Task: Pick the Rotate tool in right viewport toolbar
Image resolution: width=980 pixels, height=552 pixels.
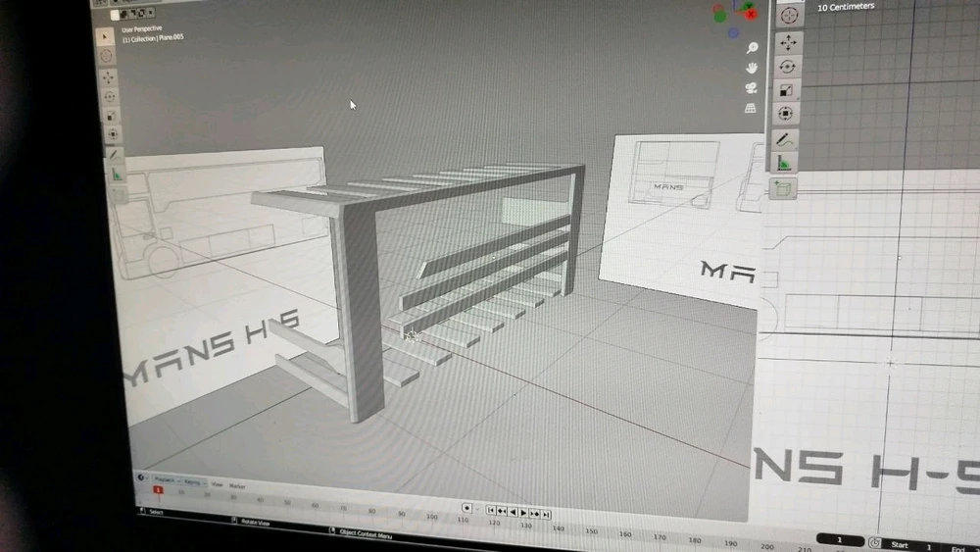Action: point(789,67)
